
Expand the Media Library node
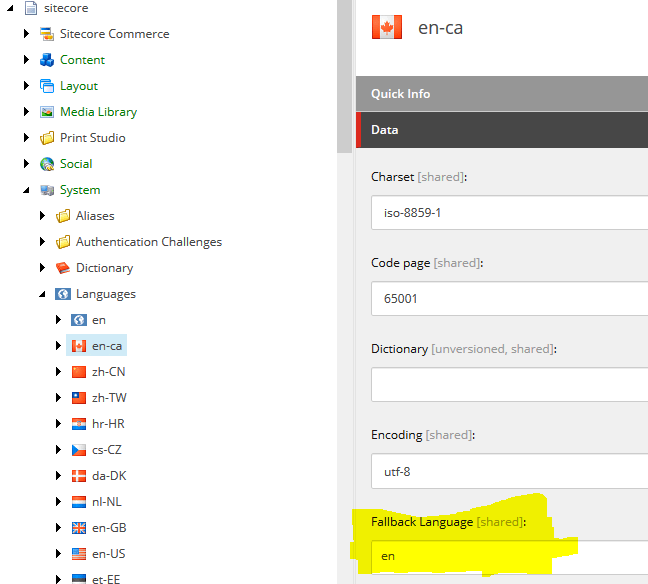[x=26, y=112]
